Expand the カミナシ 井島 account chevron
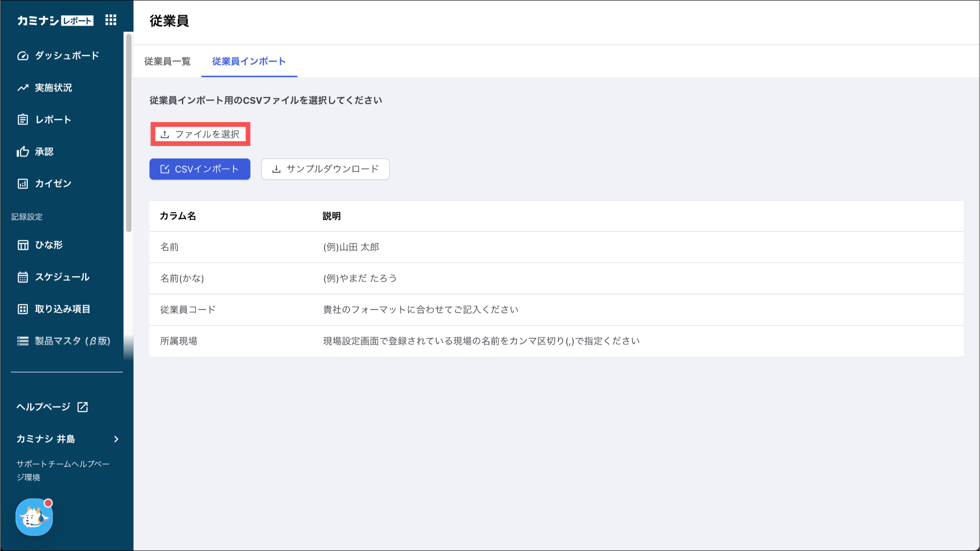The height and width of the screenshot is (551, 980). pyautogui.click(x=116, y=439)
